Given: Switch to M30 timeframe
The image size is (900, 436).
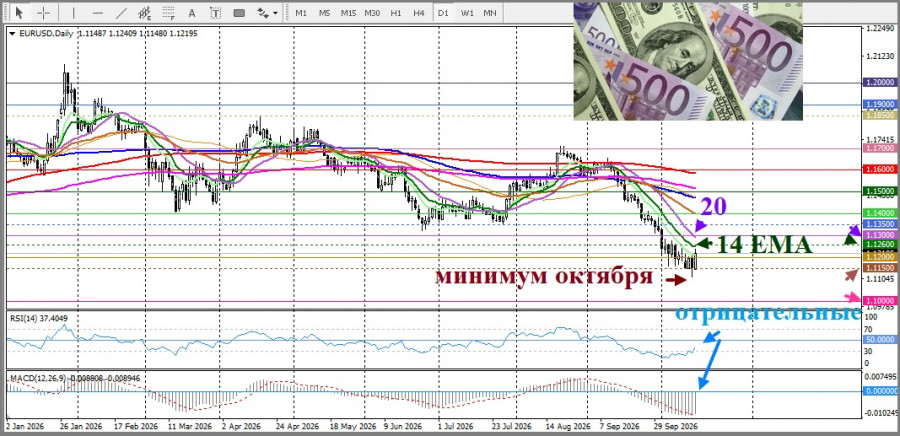Looking at the screenshot, I should point(372,12).
